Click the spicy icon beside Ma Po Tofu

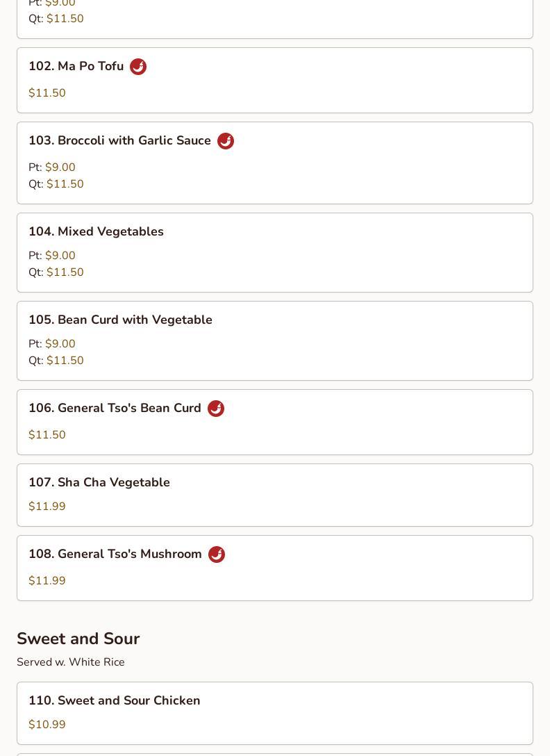(x=138, y=67)
